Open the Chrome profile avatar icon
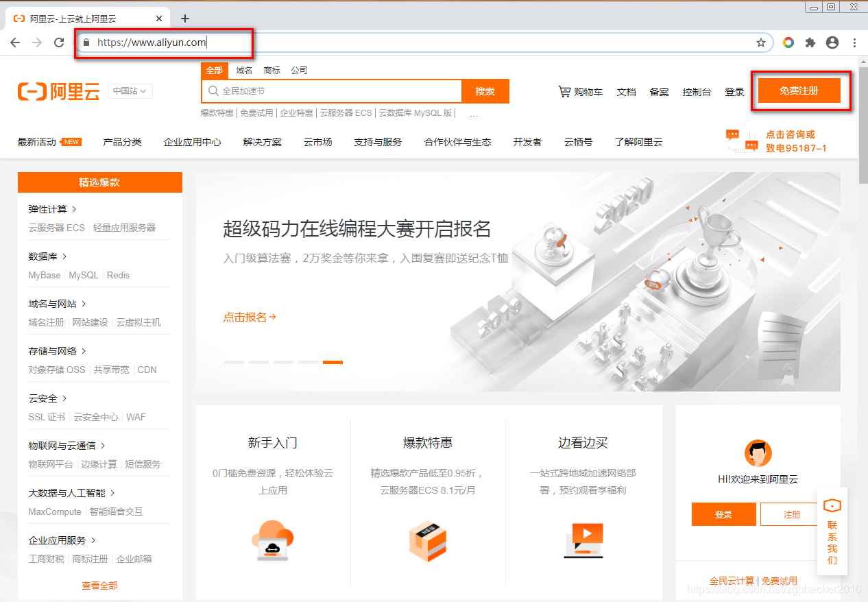This screenshot has width=868, height=602. coord(832,43)
